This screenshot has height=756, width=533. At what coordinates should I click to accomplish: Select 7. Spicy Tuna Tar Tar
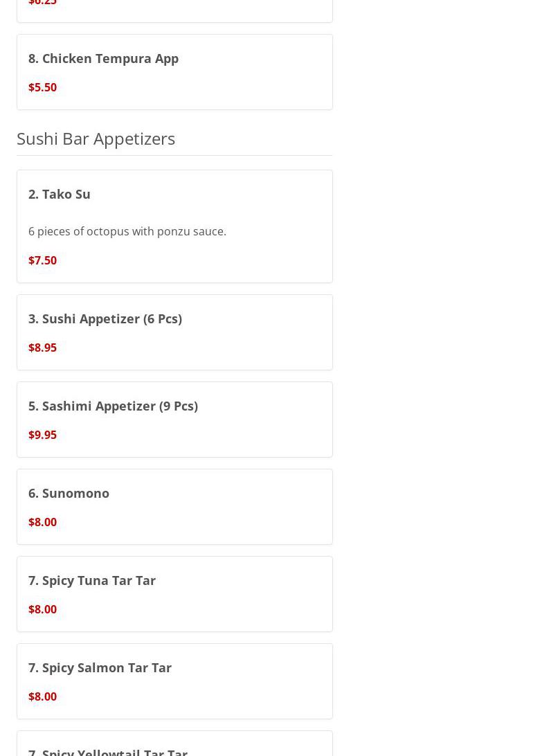92,580
